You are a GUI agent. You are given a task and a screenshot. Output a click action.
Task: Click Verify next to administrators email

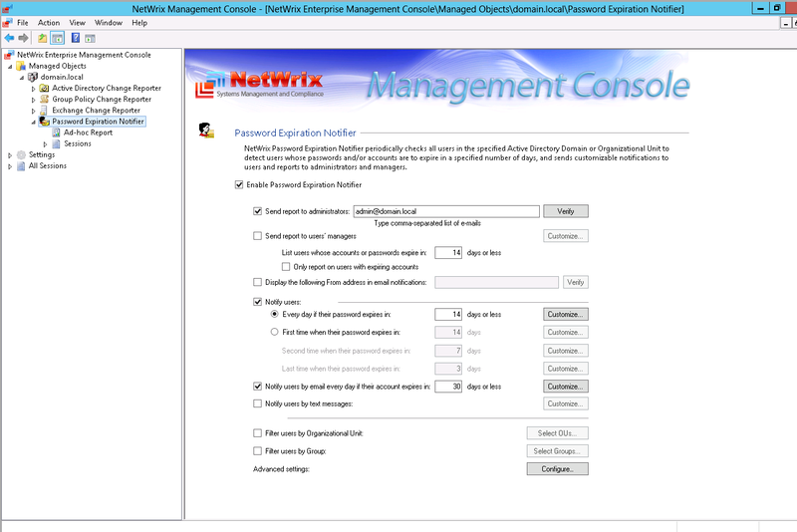point(566,211)
